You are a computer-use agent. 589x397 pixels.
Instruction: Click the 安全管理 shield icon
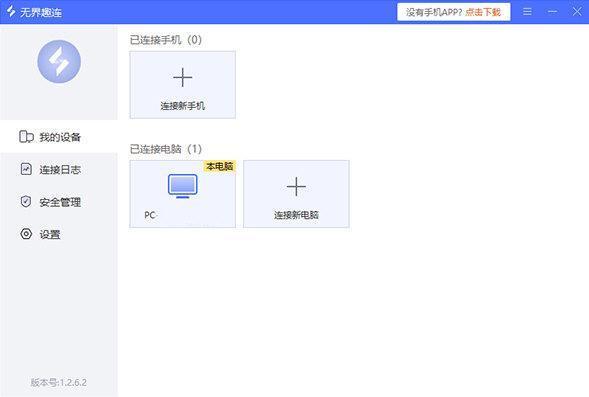[26, 202]
